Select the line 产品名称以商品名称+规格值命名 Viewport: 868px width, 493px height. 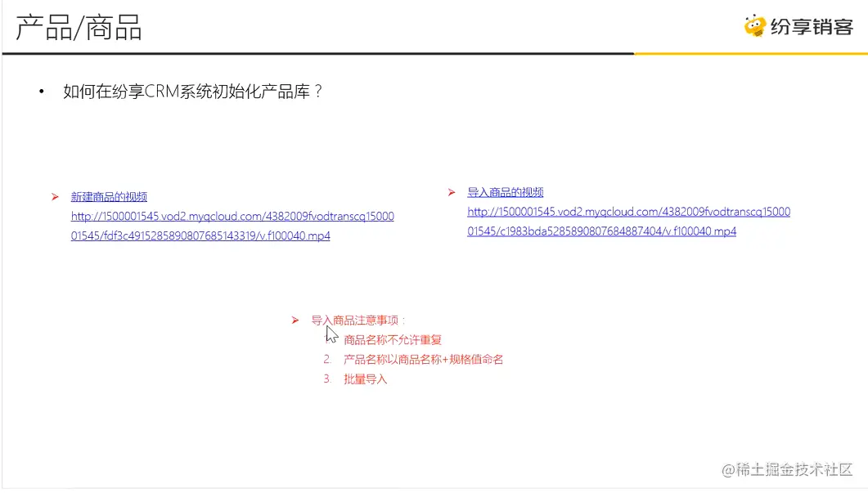tap(424, 359)
